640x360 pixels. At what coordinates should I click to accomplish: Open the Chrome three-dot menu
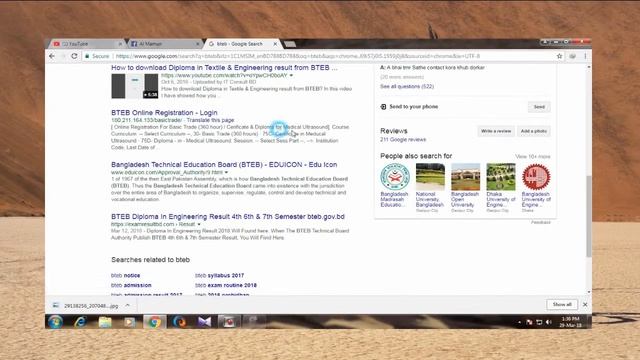[x=585, y=56]
